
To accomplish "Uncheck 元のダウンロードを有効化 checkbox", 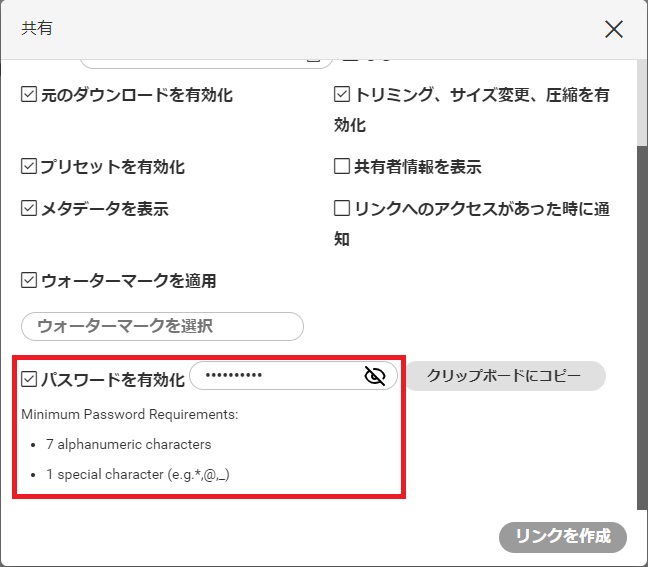I will [x=29, y=95].
